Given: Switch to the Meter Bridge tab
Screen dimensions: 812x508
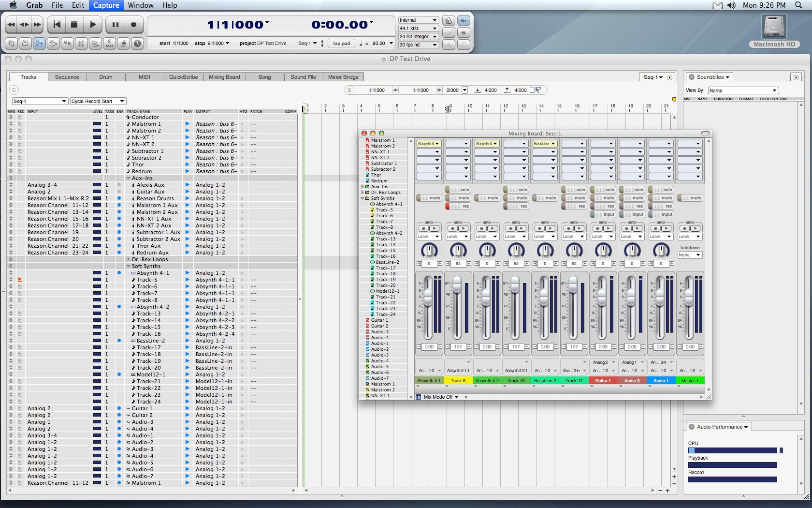Looking at the screenshot, I should click(x=344, y=77).
